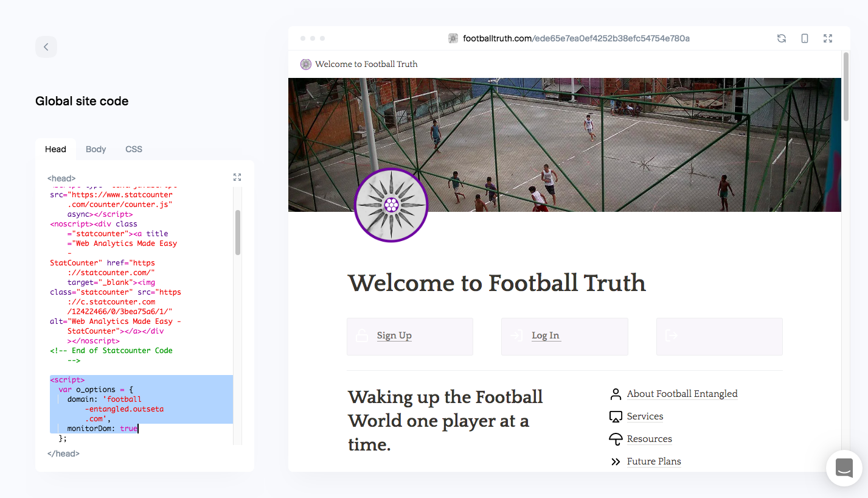This screenshot has height=498, width=868.
Task: Switch preview to mobile view
Action: [x=805, y=38]
